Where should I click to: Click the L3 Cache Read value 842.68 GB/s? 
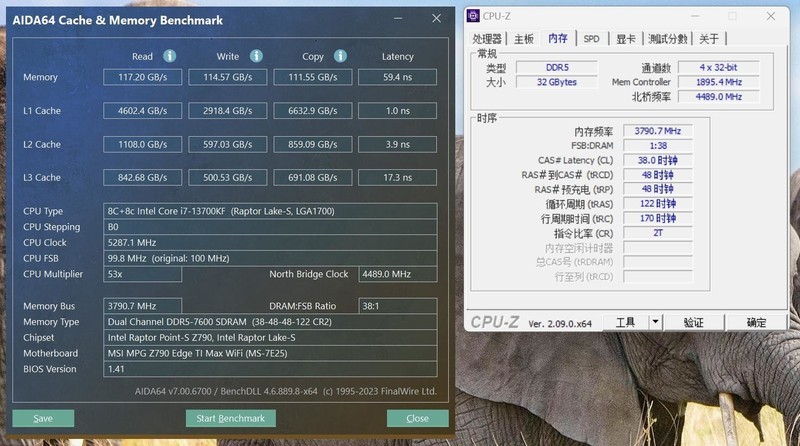[142, 178]
